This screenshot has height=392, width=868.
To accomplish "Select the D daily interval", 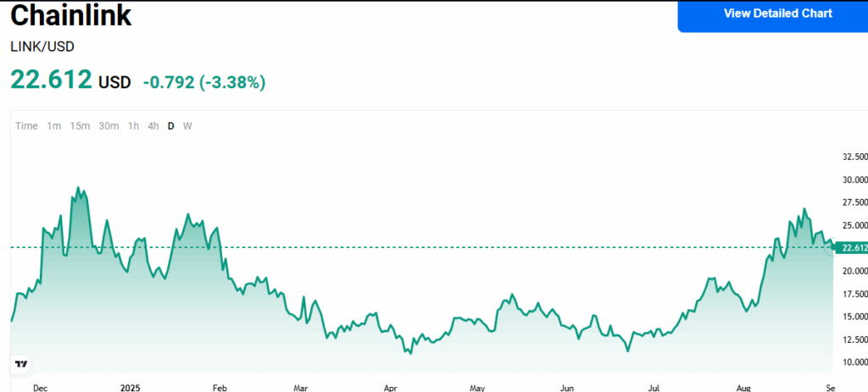I will tap(170, 126).
